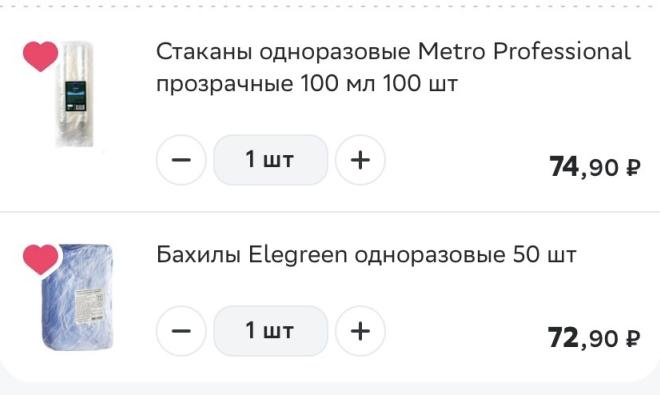Click the 'прозрачные 100 мл 100 шт' title line
Screen dimensions: 660x395
306,84
